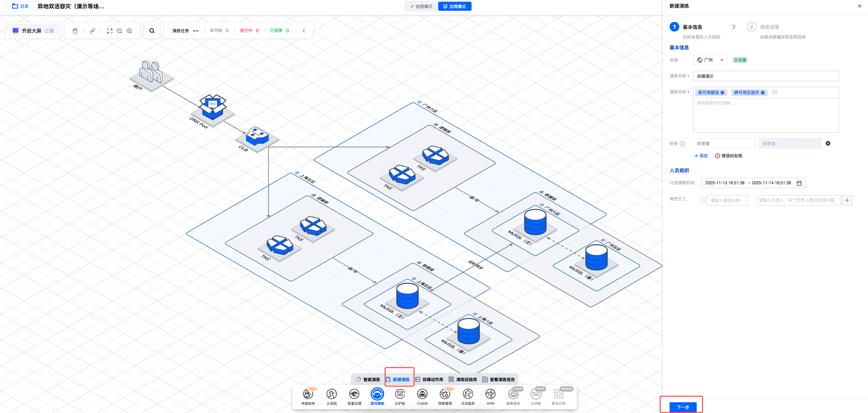Zoom in on the canvas
The width and height of the screenshot is (868, 413).
129,31
